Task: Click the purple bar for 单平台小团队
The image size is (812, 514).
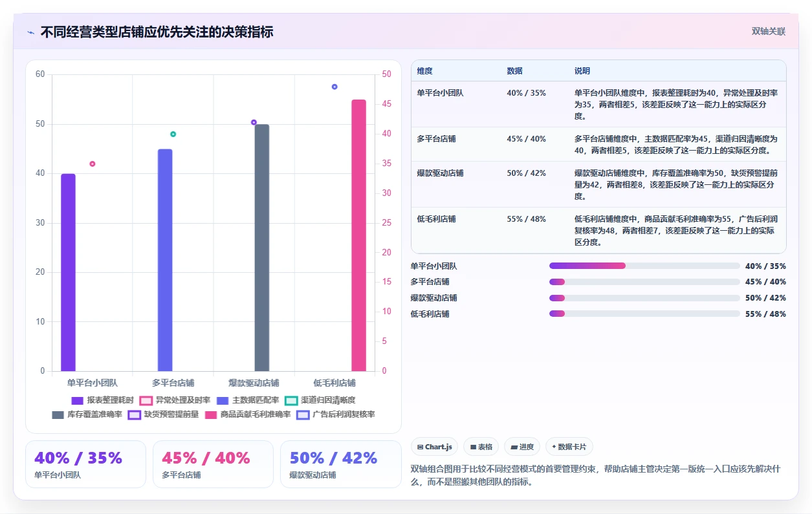Action: (x=68, y=272)
